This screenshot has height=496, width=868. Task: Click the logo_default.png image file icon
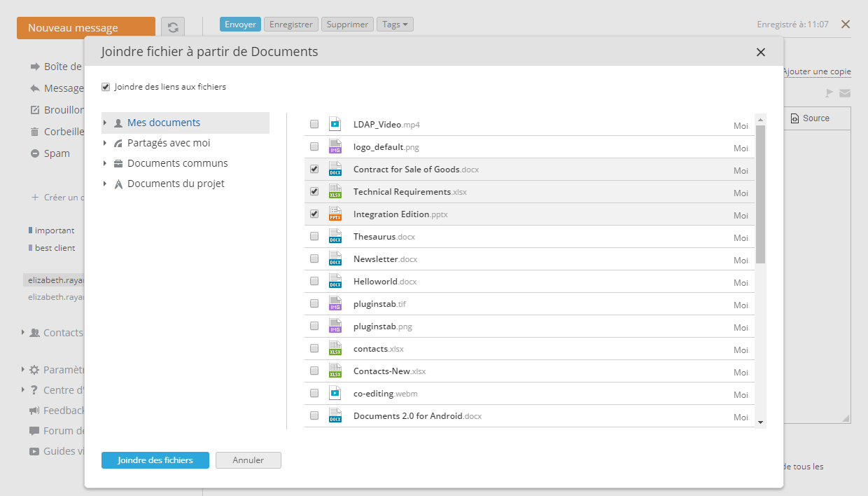click(335, 147)
